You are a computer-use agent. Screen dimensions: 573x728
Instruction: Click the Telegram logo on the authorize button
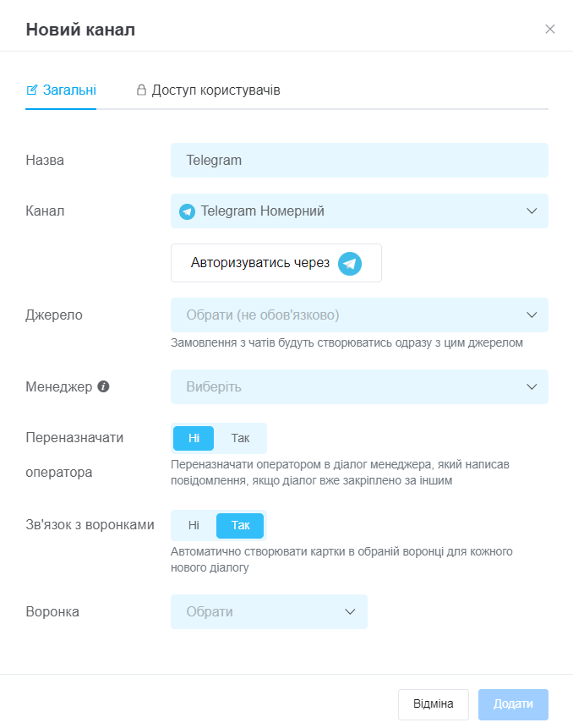click(x=349, y=264)
